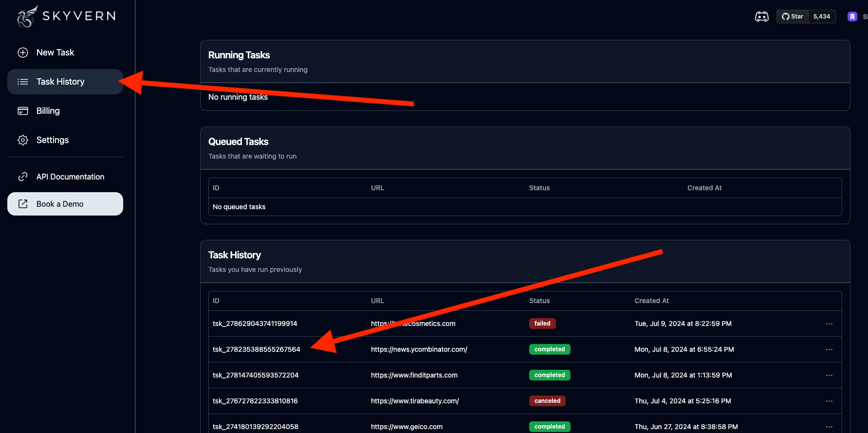This screenshot has height=433, width=868.
Task: Click the canceled status badge
Action: [547, 401]
